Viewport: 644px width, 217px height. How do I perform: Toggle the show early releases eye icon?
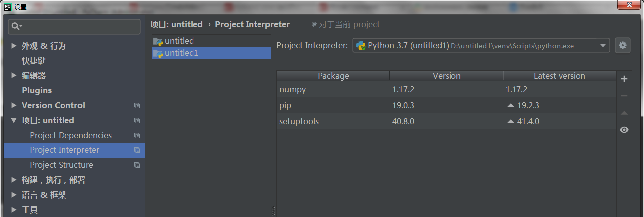pos(624,130)
